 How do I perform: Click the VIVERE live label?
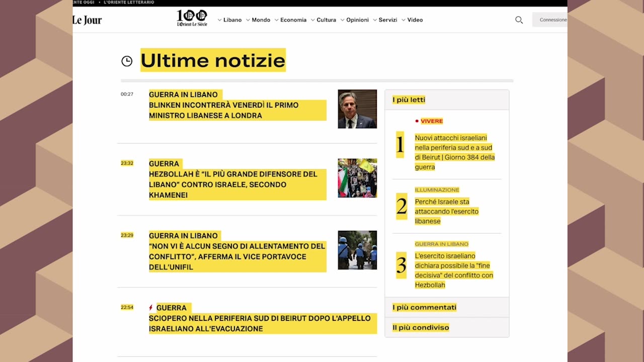pos(432,121)
